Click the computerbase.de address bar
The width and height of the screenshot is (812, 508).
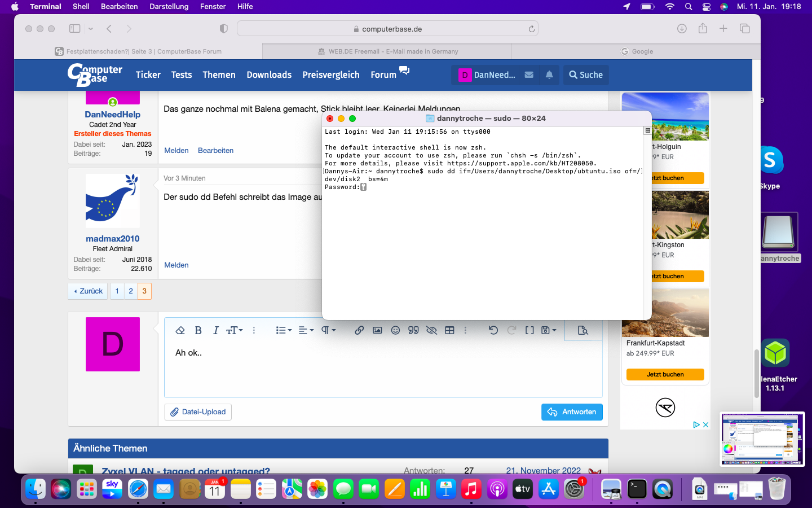pos(387,29)
